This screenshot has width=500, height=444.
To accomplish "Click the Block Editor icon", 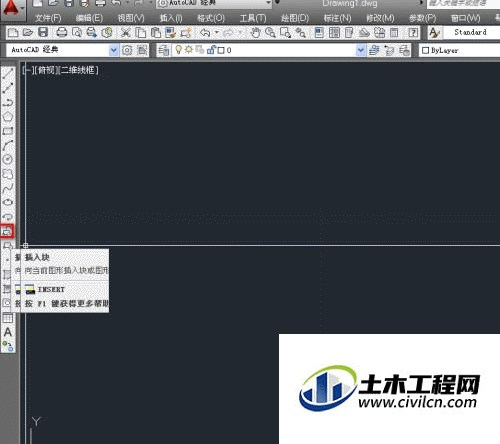I will 186,33.
